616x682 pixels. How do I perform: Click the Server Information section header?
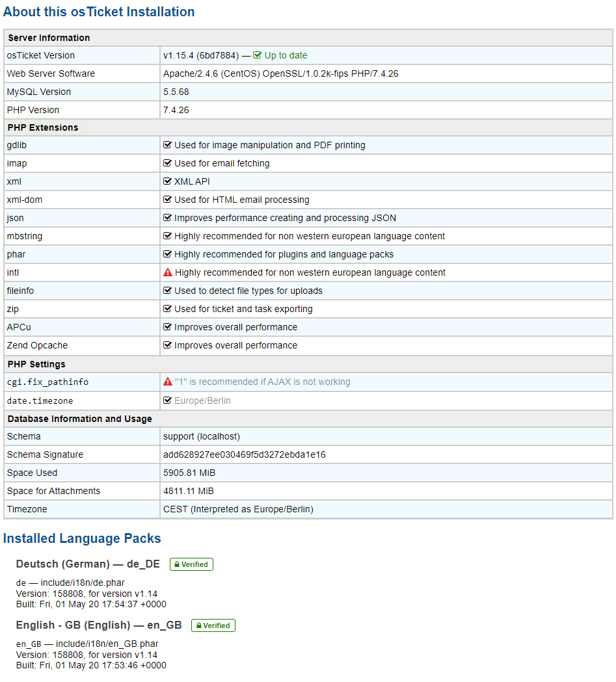49,38
